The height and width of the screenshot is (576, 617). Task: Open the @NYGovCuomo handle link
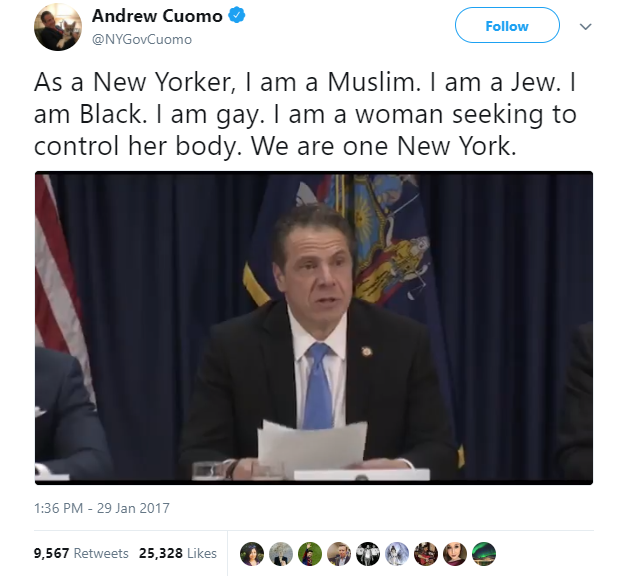[x=142, y=39]
